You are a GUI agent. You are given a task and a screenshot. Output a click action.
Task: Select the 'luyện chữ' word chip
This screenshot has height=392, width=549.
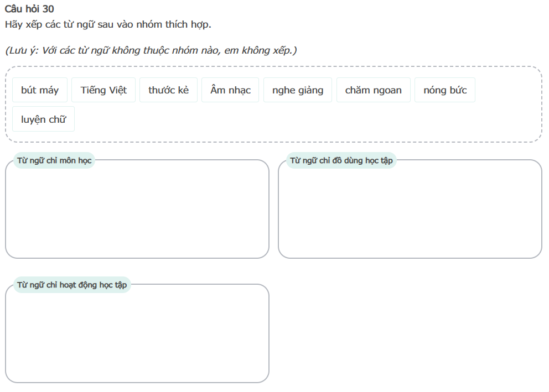43,119
